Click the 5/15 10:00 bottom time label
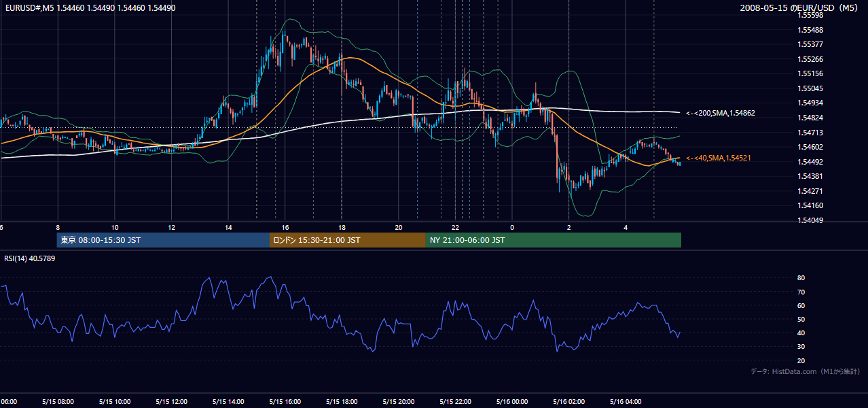868x408 pixels. [x=114, y=402]
